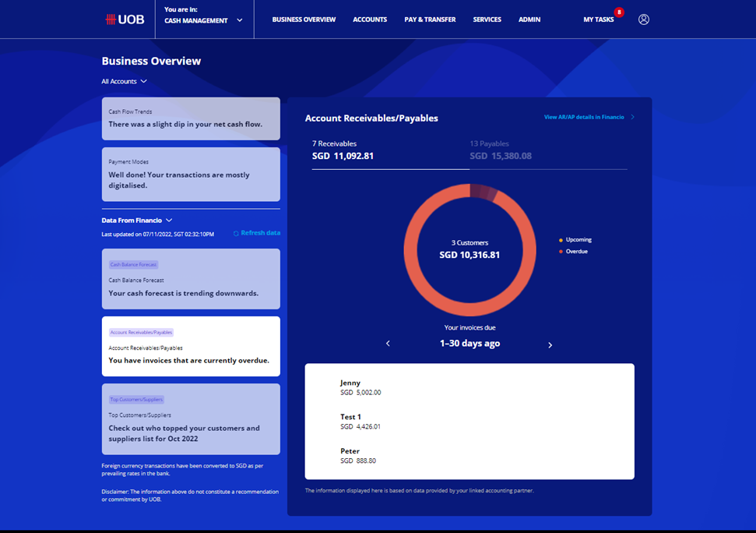Click the Business Overview page heading
The image size is (756, 533).
pyautogui.click(x=151, y=62)
